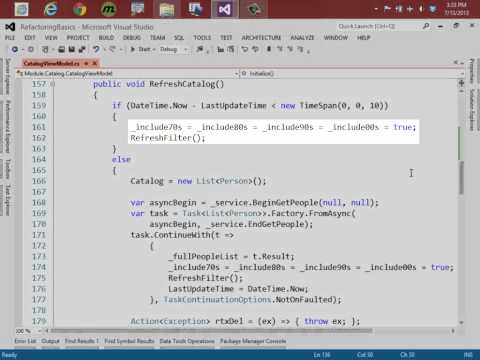Comment out selected lines via toolbar icon
The width and height of the screenshot is (480, 360).
click(x=245, y=49)
